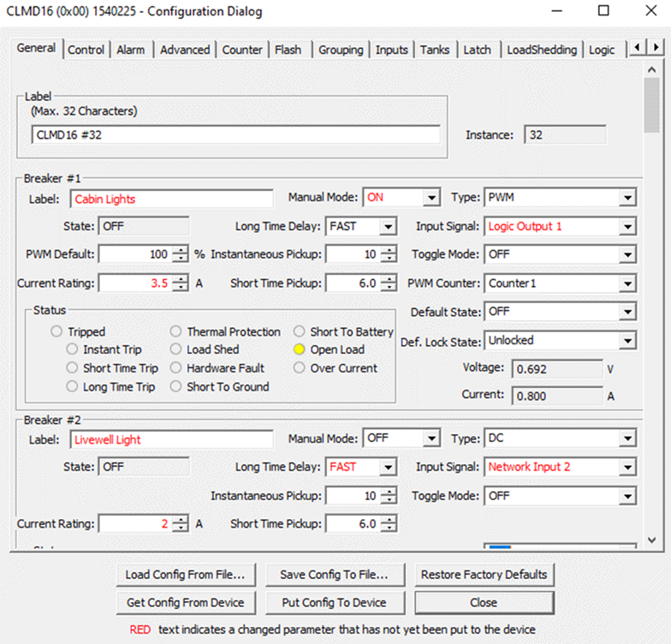The height and width of the screenshot is (644, 671).
Task: Switch to the Alarm tab
Action: [131, 50]
